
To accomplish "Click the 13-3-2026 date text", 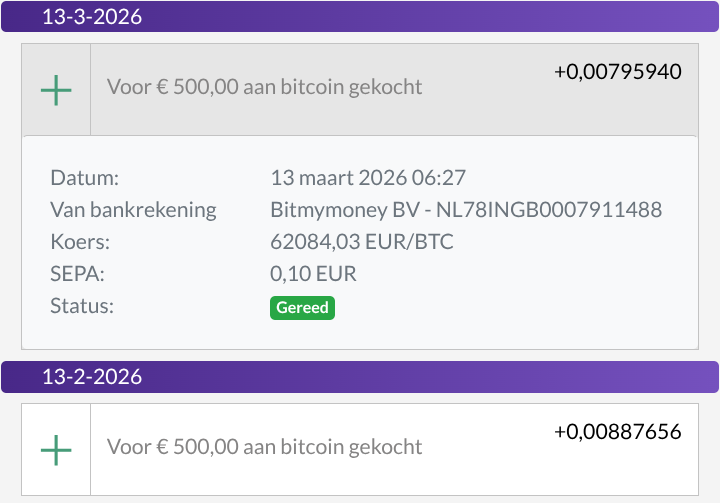I will [92, 17].
